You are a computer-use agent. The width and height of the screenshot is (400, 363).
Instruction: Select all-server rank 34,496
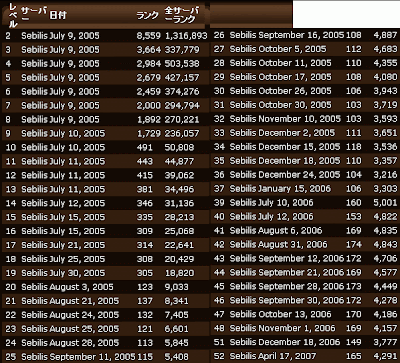(179, 190)
